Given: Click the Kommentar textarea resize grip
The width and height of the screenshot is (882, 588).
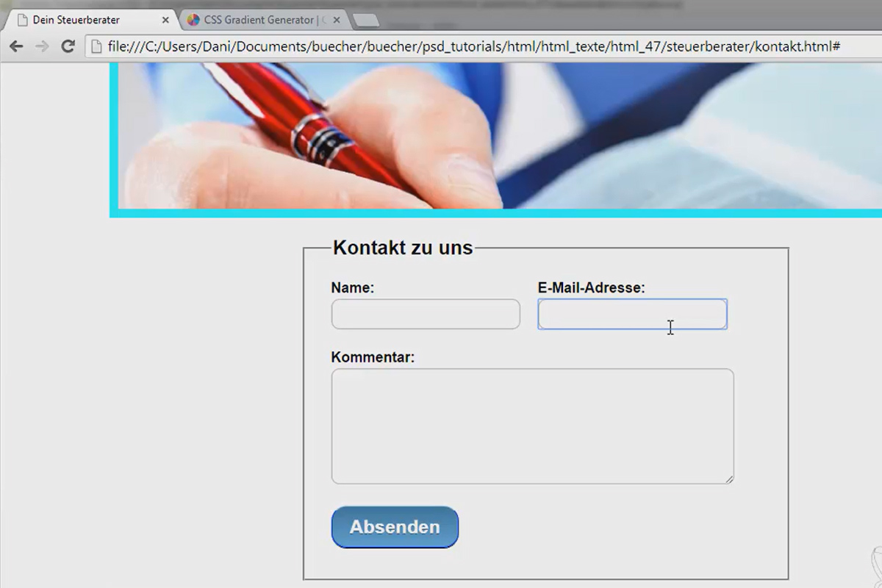Looking at the screenshot, I should pyautogui.click(x=729, y=479).
